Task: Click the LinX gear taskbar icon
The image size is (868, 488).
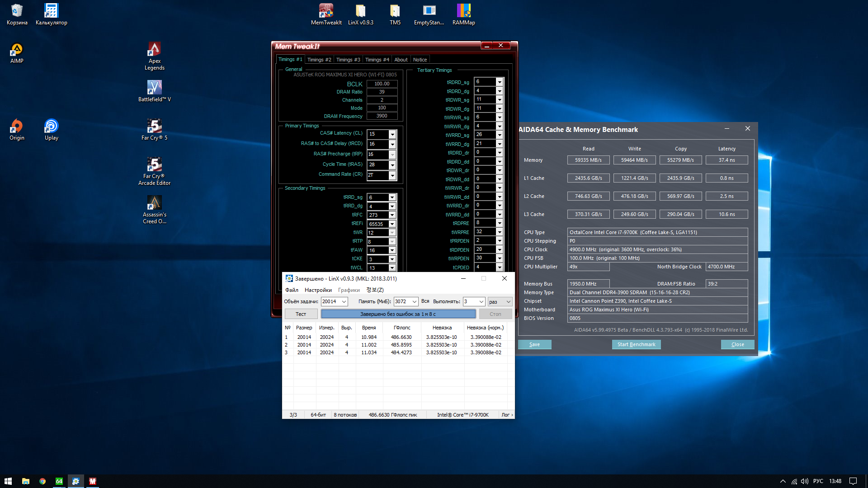Action: pyautogui.click(x=76, y=481)
